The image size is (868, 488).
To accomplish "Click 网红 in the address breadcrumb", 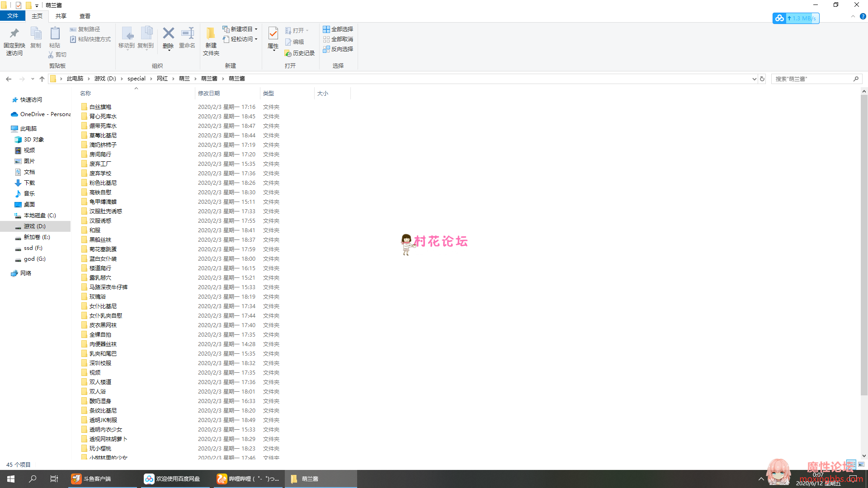I will tap(162, 79).
